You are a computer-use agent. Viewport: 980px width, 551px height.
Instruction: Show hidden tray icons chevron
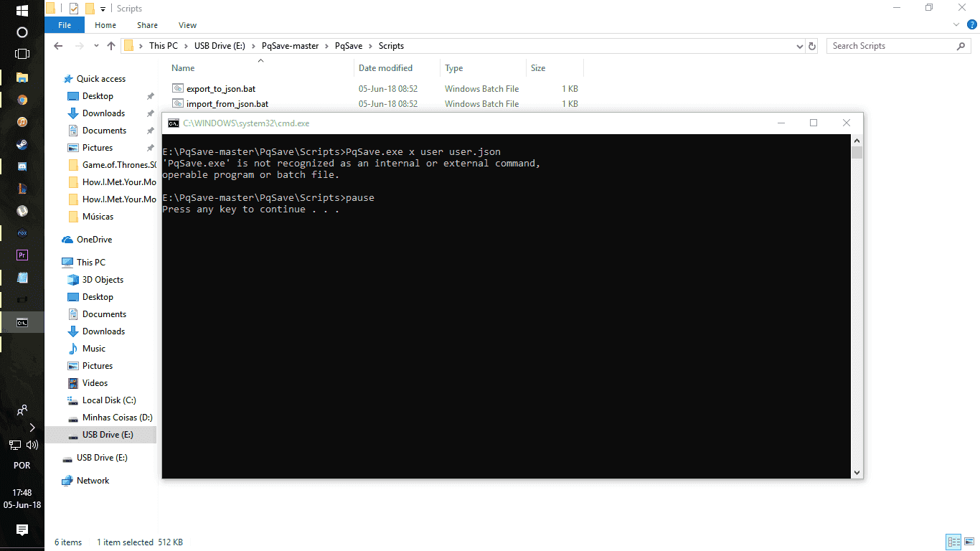[x=32, y=427]
